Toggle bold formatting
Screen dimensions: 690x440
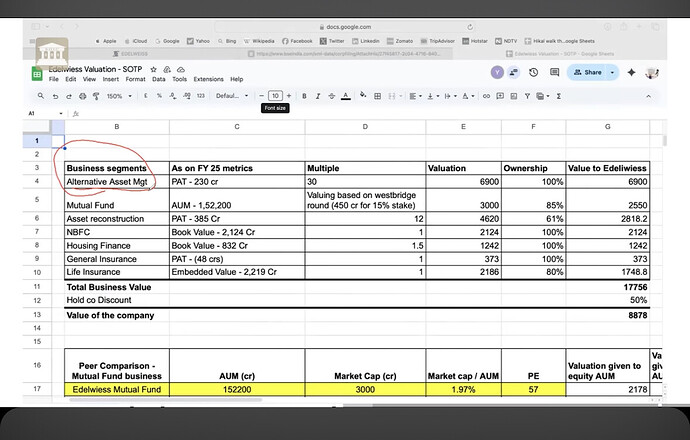(x=303, y=96)
